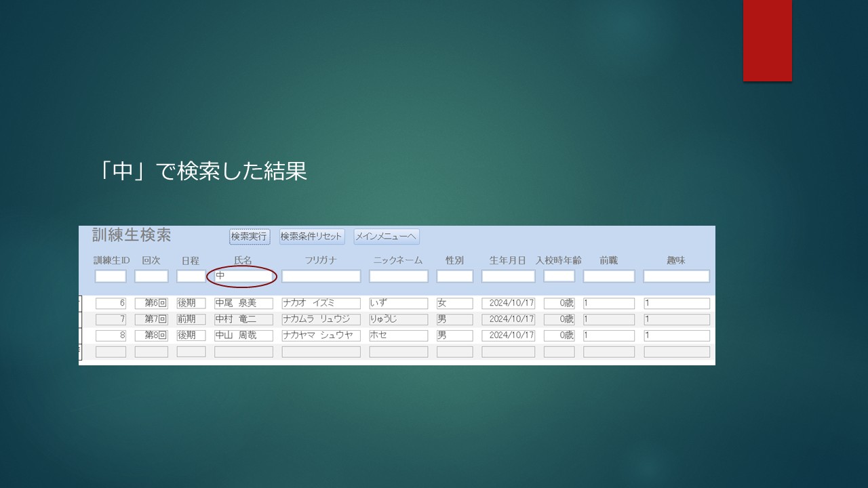Select age 0歳 in 中尾 泉美's row
868x488 pixels.
(559, 304)
